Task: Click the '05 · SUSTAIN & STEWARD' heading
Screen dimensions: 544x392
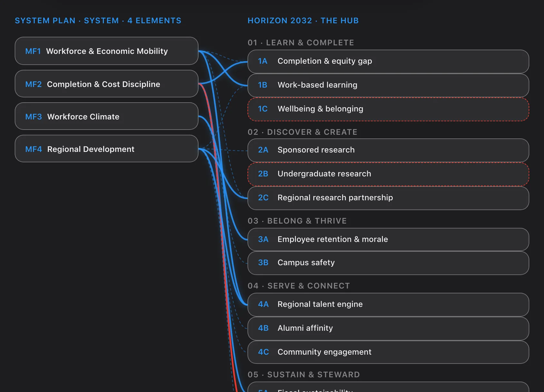Action: point(304,375)
